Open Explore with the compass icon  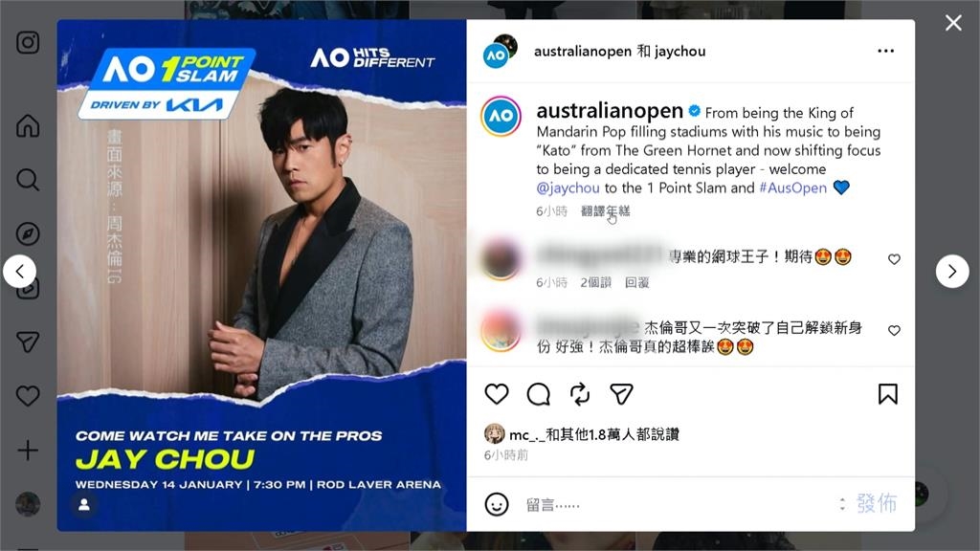[x=28, y=233]
